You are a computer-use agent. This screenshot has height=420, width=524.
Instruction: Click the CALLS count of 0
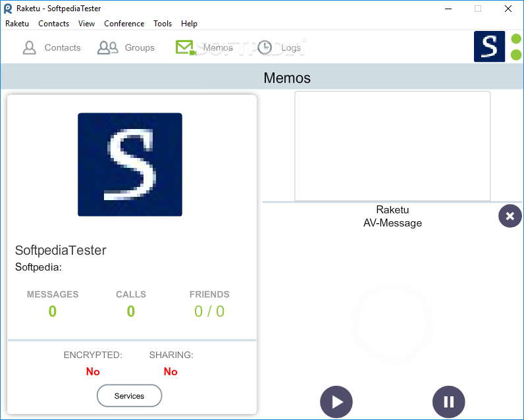130,311
